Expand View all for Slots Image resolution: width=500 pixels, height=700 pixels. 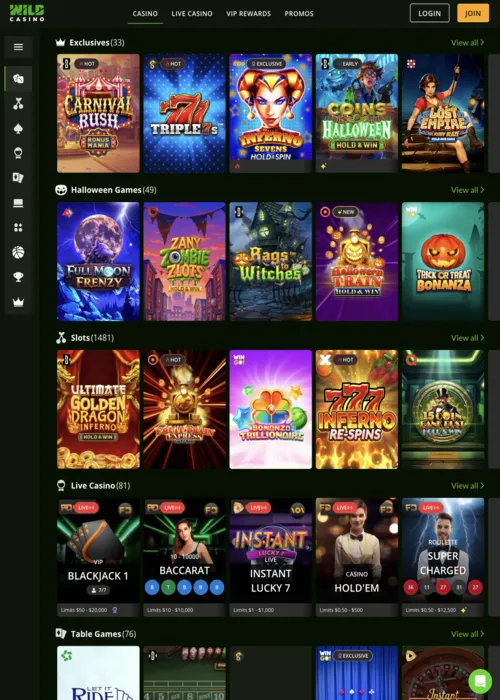(x=467, y=338)
